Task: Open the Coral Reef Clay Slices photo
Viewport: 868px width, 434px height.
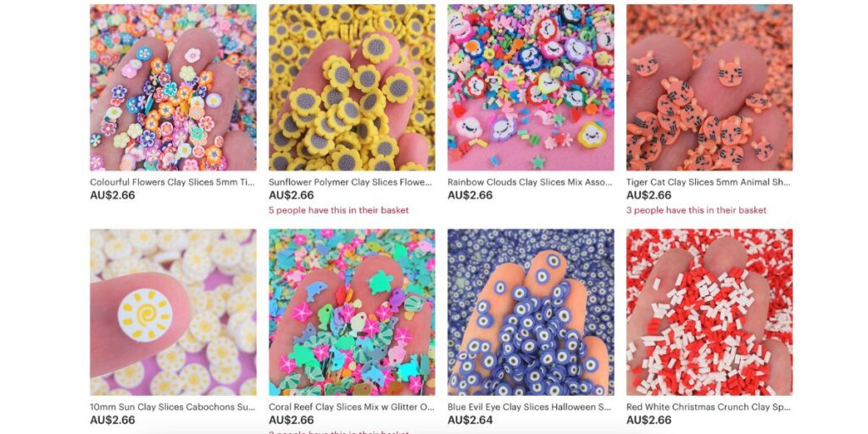Action: [352, 312]
